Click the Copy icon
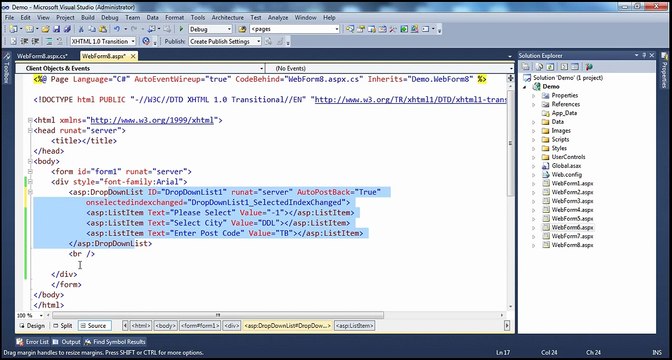 pos(92,29)
